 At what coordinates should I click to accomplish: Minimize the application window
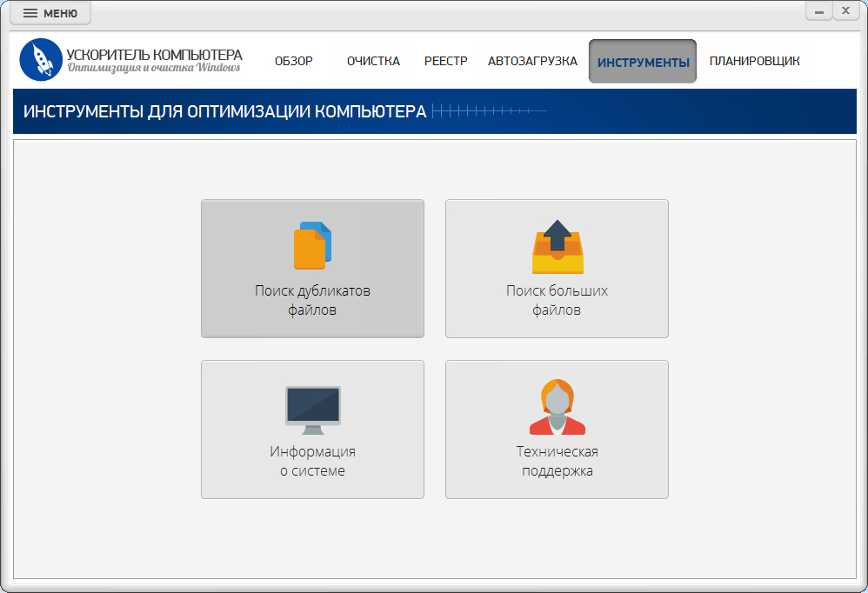(818, 11)
